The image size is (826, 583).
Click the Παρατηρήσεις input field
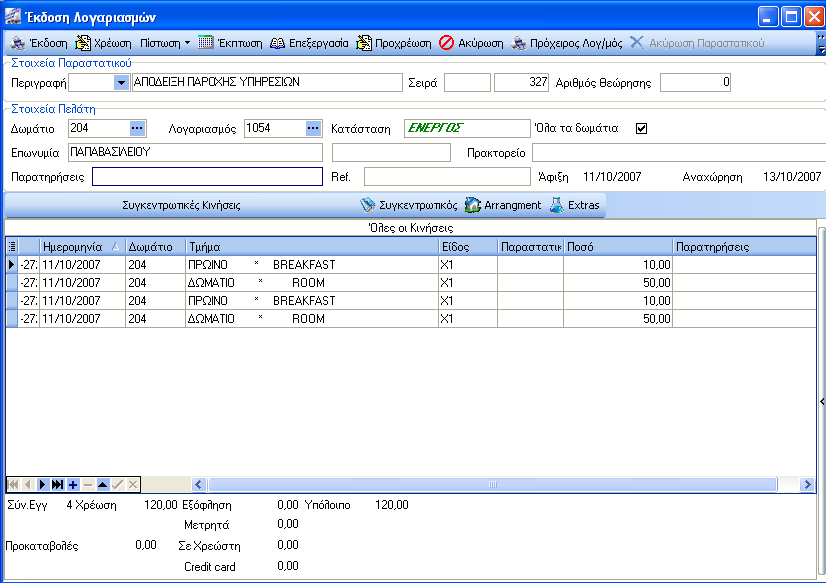pos(208,176)
